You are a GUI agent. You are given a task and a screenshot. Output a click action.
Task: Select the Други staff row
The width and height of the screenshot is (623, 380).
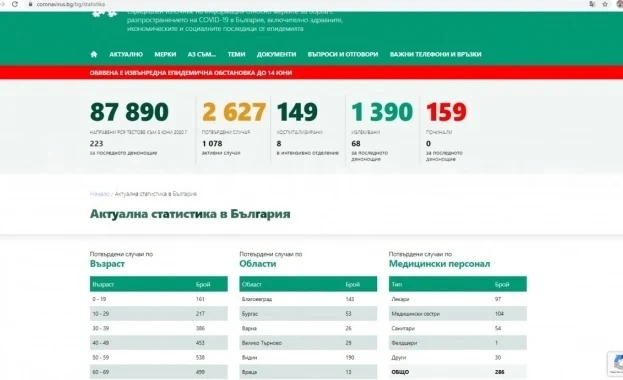[x=458, y=358]
